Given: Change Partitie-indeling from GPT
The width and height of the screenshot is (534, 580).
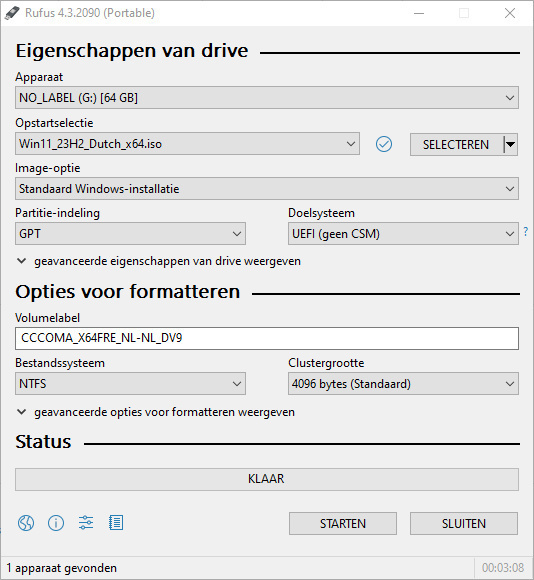Looking at the screenshot, I should click(130, 234).
